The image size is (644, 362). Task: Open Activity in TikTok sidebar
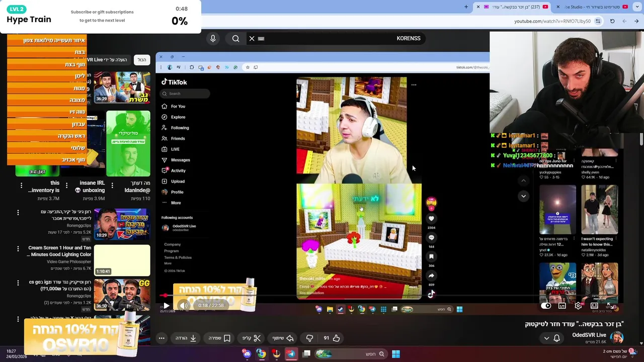pos(174,170)
